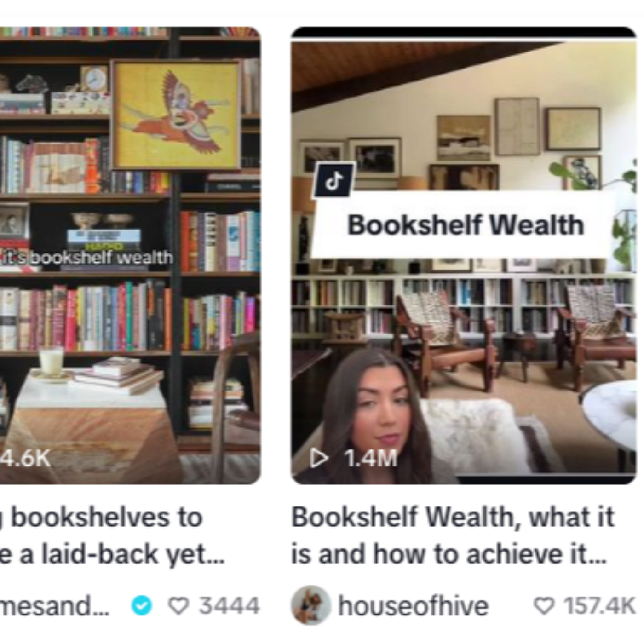Click the 4.6K view count
The height and width of the screenshot is (644, 644).
25,458
